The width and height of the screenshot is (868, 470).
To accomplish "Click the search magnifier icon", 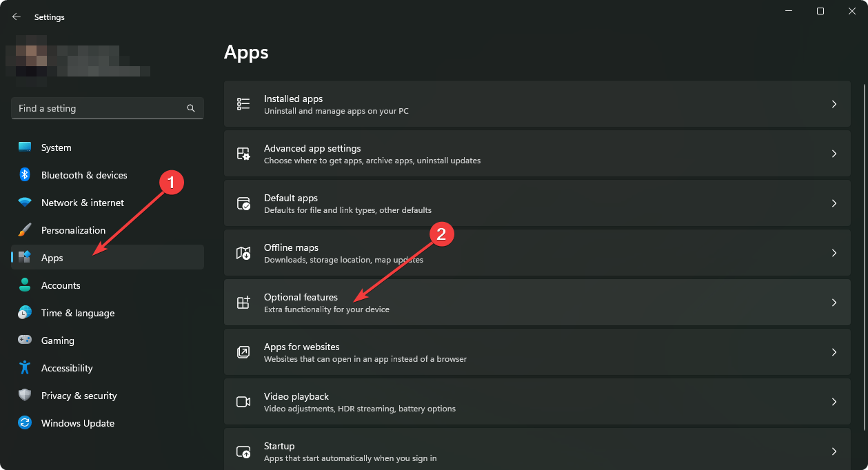I will tap(191, 108).
